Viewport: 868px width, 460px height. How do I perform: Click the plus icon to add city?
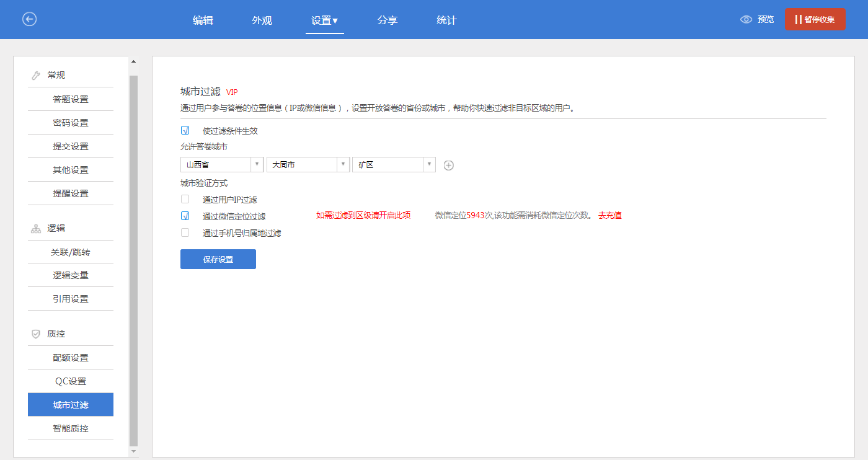[449, 165]
